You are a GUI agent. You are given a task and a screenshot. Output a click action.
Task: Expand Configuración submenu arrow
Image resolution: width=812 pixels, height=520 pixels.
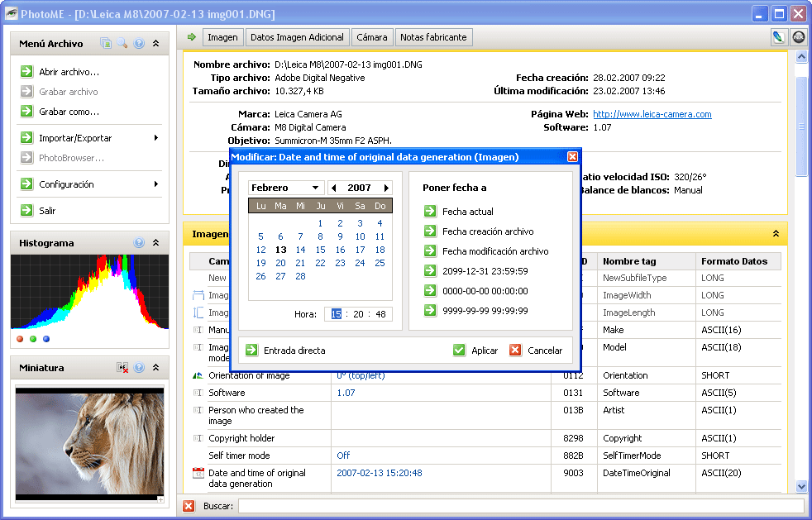[x=156, y=184]
